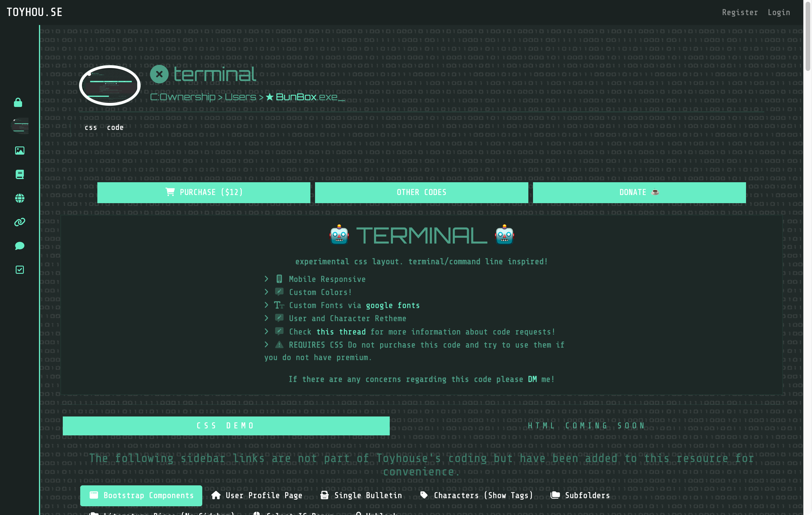Switch to the css tab
The width and height of the screenshot is (812, 515).
click(91, 127)
